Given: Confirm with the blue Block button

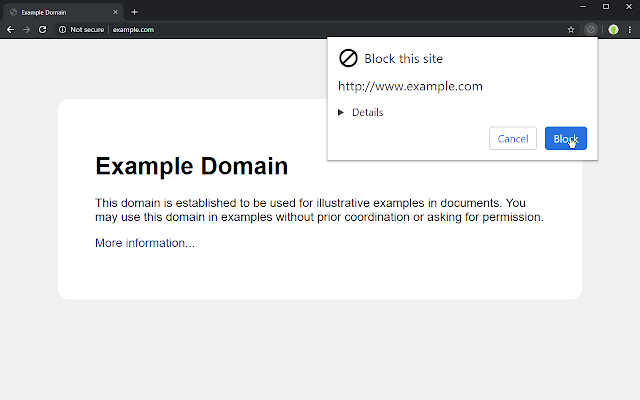Looking at the screenshot, I should [566, 138].
